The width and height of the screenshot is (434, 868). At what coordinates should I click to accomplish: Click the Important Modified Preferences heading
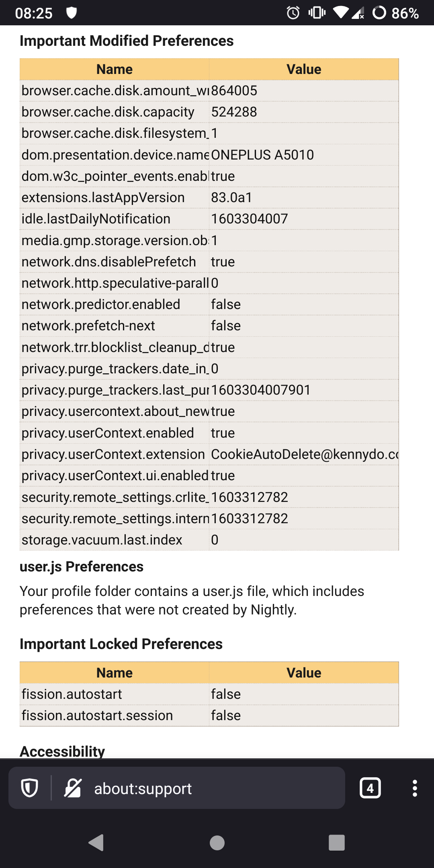(x=127, y=41)
